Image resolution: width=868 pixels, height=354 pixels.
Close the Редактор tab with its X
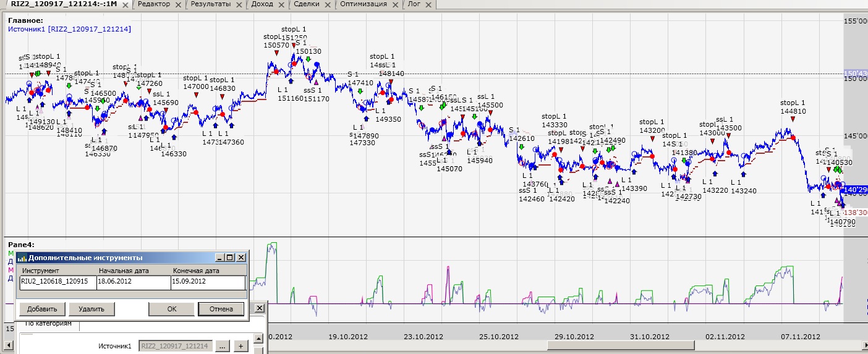click(x=179, y=5)
